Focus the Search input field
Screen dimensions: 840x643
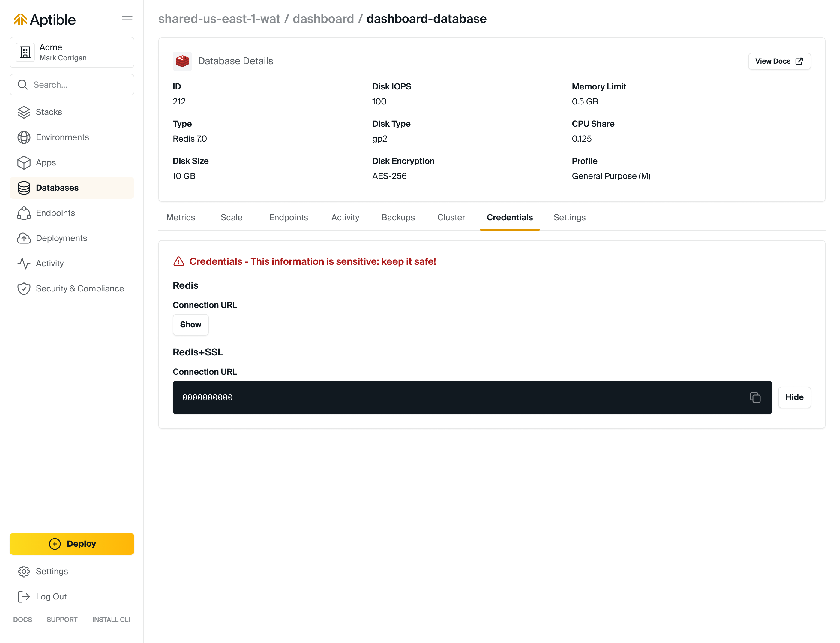click(76, 85)
